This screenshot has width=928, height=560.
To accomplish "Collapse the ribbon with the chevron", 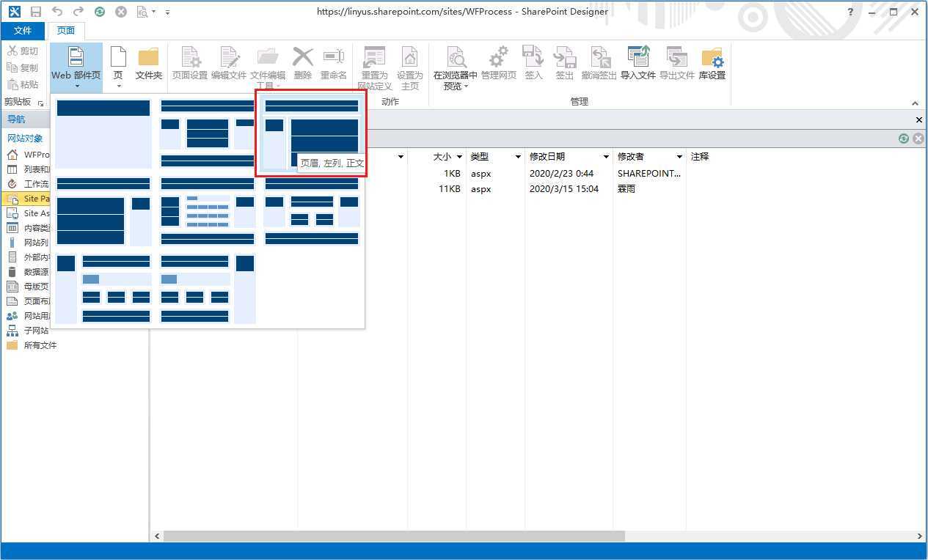I will (x=915, y=103).
